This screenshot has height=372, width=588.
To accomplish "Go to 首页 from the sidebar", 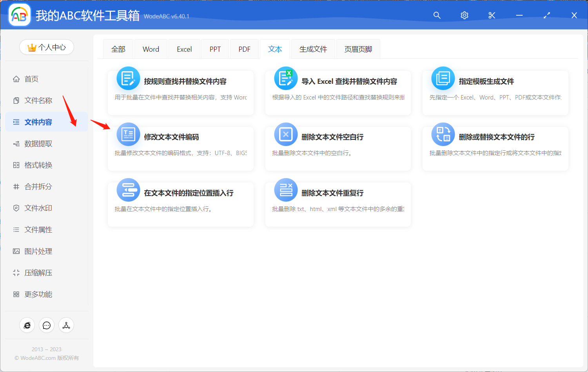I will click(x=30, y=79).
